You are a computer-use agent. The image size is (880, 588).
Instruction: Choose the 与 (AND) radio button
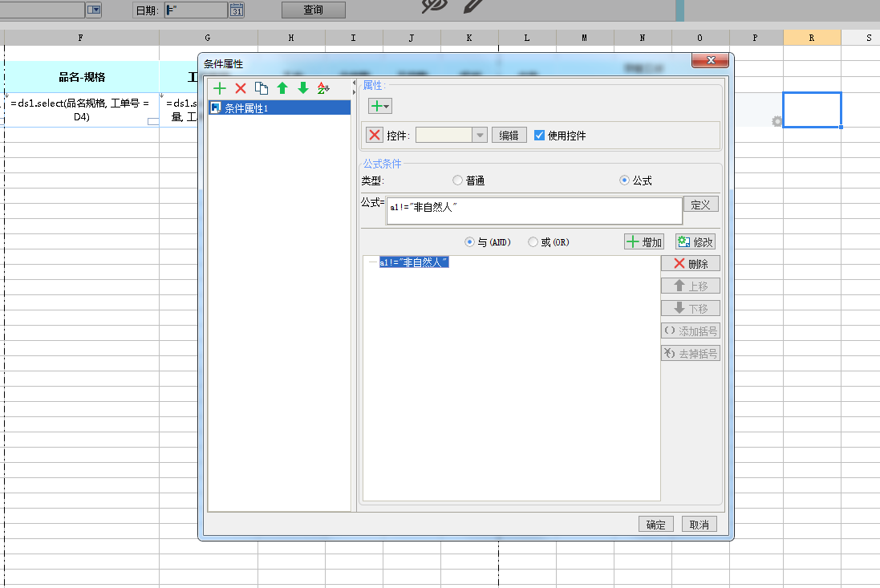[x=469, y=241]
